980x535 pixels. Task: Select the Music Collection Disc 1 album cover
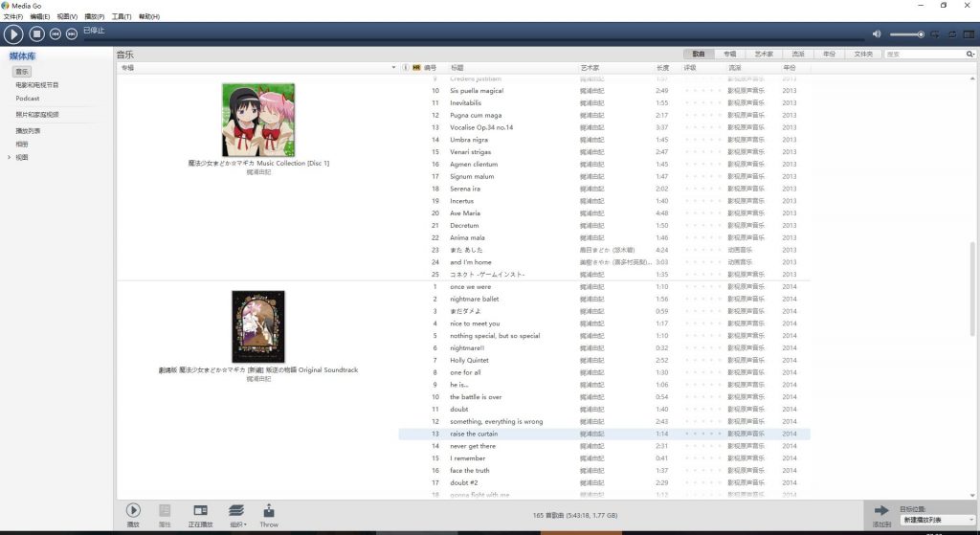258,120
